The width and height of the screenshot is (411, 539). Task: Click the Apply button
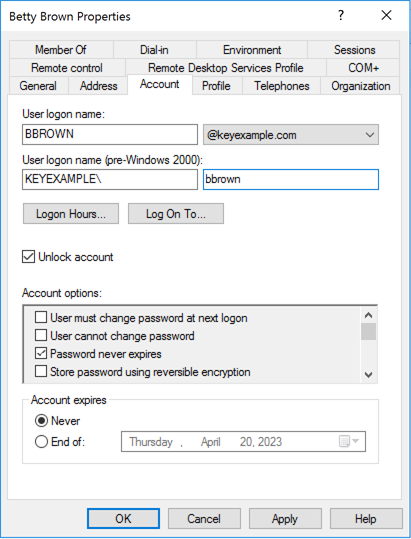tap(285, 518)
